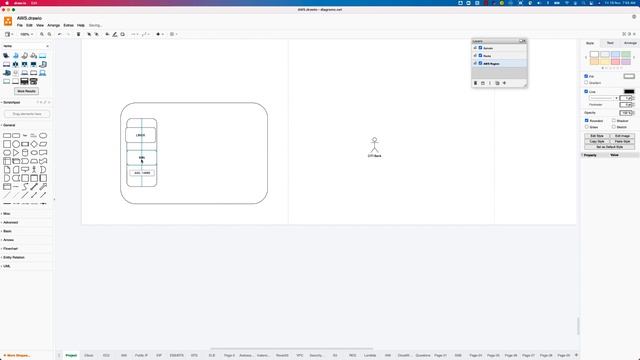640x360 pixels.
Task: Clear the shape search field
Action: (47, 46)
